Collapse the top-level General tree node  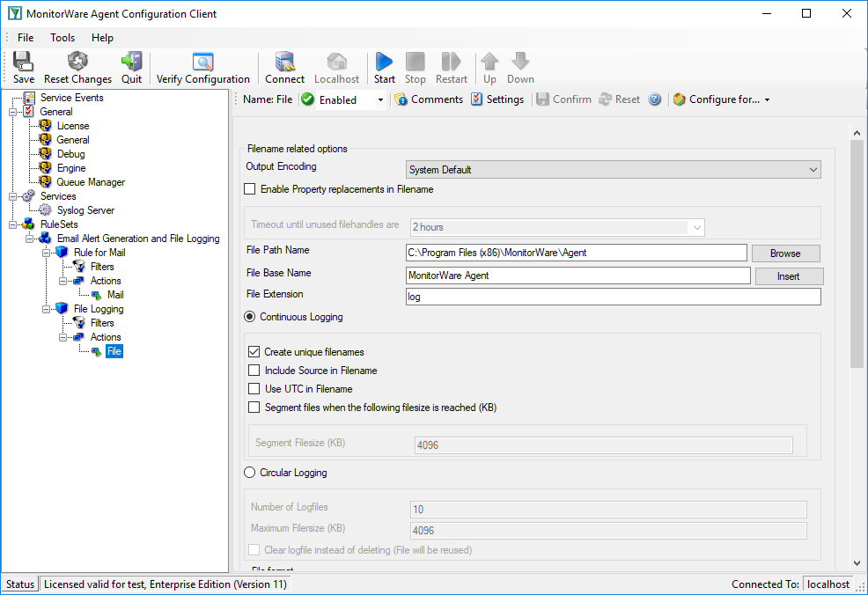coord(12,112)
